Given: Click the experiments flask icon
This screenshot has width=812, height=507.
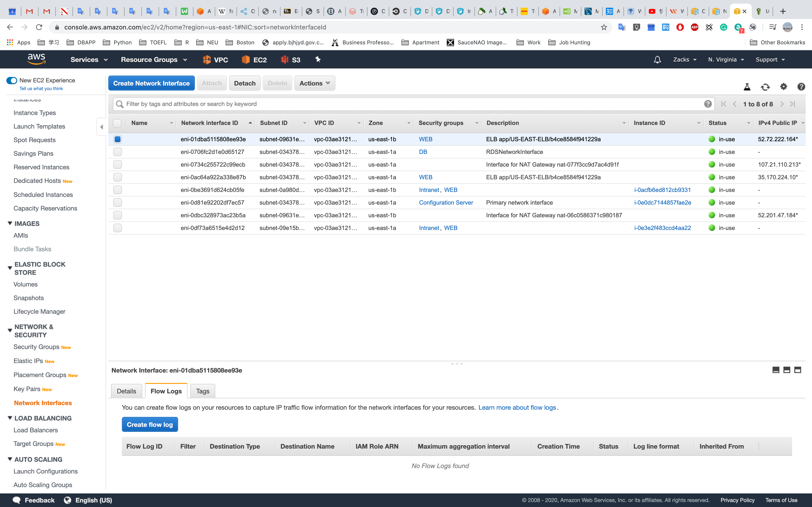Looking at the screenshot, I should click(x=747, y=87).
